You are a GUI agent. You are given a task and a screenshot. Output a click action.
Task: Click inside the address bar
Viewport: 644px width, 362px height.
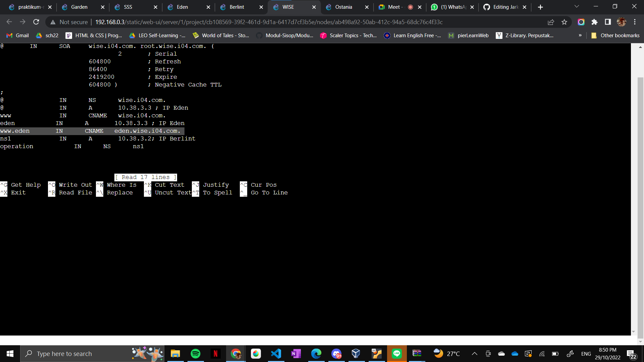point(268,22)
